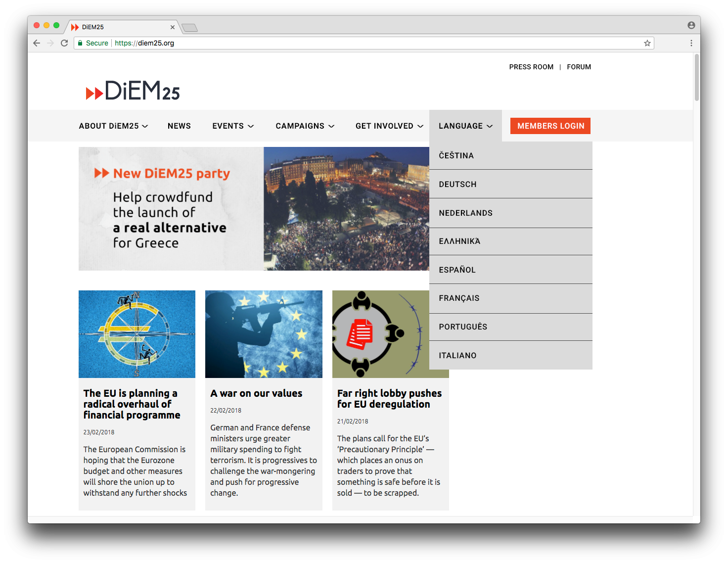The height and width of the screenshot is (563, 728).
Task: Reload the page with the refresh icon
Action: tap(64, 43)
